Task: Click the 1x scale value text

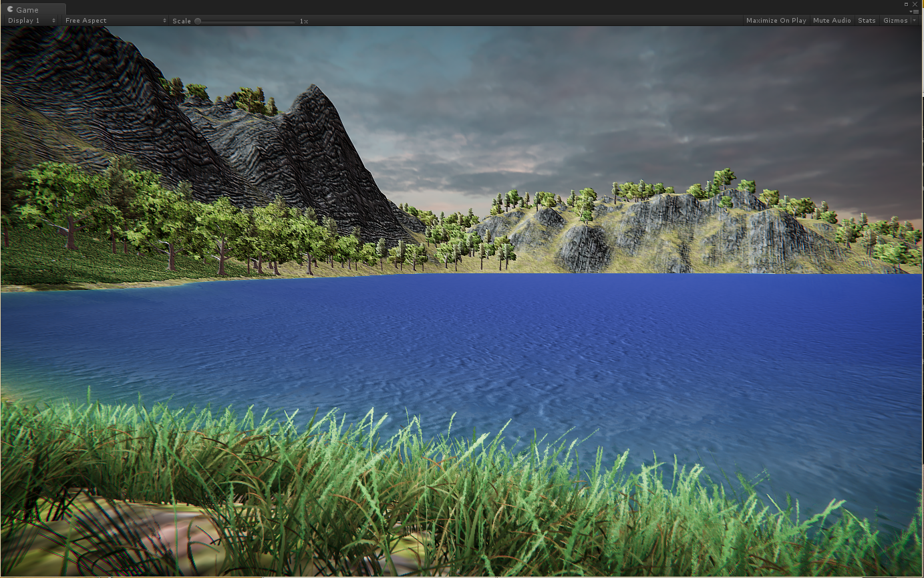Action: pyautogui.click(x=303, y=21)
